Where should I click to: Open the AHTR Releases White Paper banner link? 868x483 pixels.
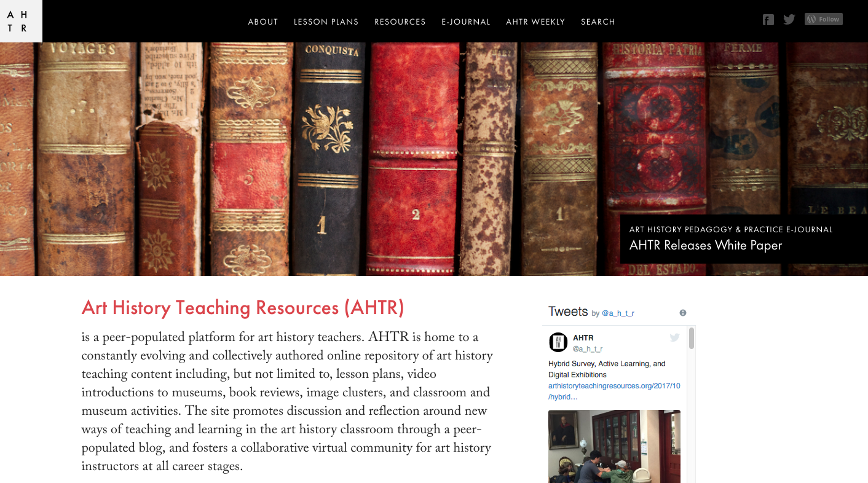pos(705,245)
